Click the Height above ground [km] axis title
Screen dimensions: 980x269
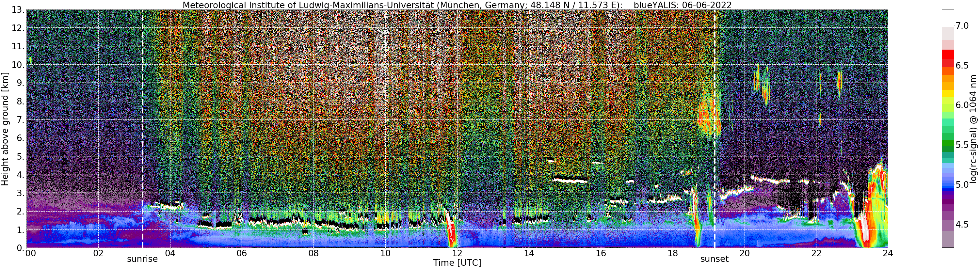point(5,129)
